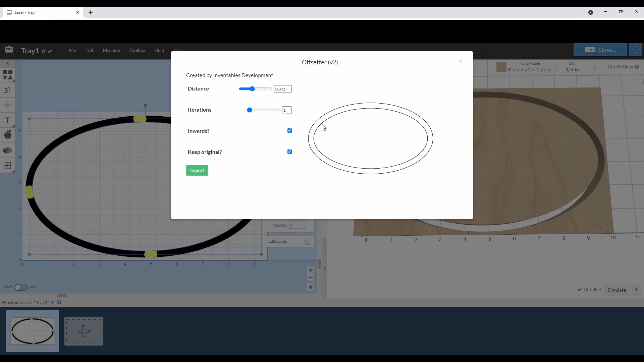Image resolution: width=644 pixels, height=362 pixels.
Task: Click the zoom in plus button
Action: [x=311, y=270]
